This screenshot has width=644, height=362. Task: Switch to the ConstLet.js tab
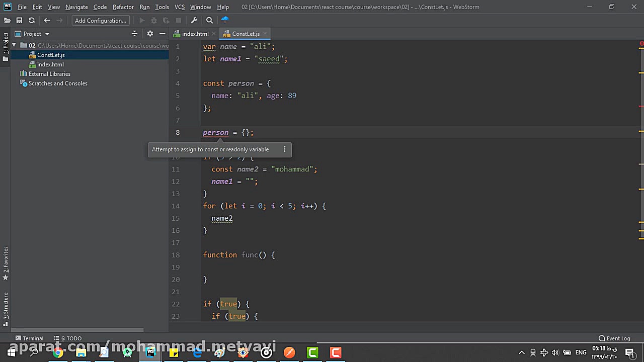[x=246, y=34]
